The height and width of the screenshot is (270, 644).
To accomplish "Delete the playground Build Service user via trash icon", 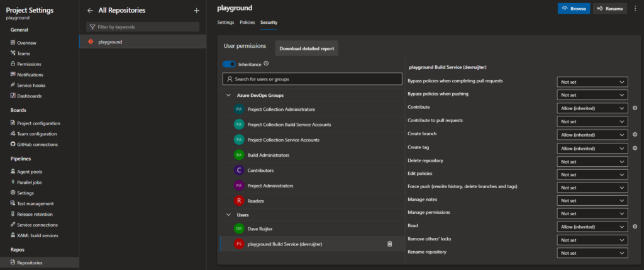I will (x=390, y=244).
